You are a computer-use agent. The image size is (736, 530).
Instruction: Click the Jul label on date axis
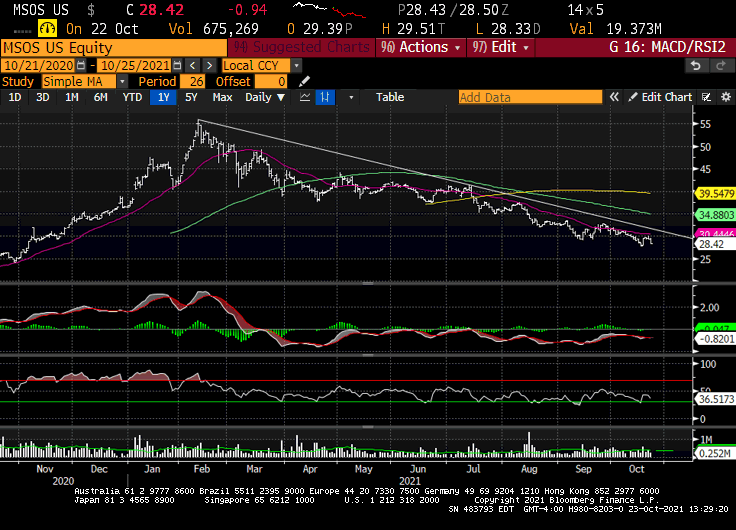(473, 469)
